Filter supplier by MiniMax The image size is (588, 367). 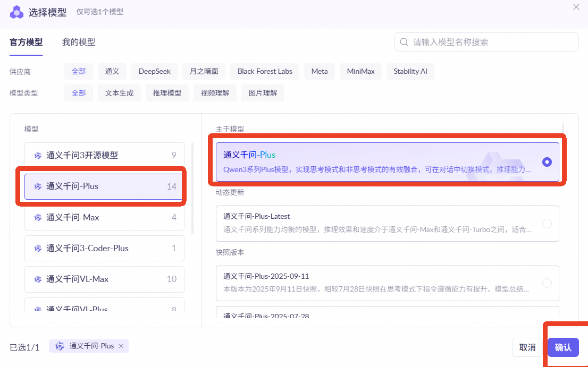(x=361, y=72)
